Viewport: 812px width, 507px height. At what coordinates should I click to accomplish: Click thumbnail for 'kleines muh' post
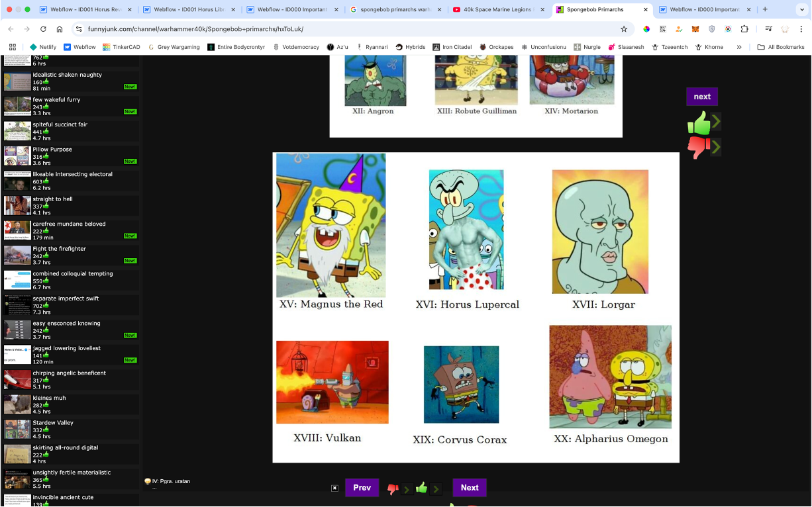click(17, 404)
